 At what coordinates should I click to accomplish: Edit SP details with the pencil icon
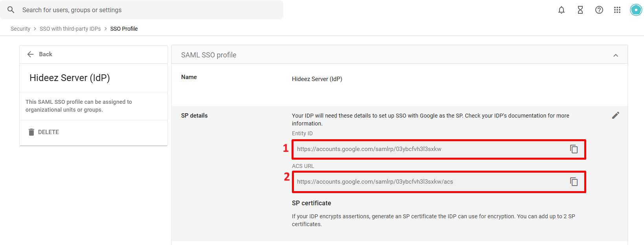(616, 115)
